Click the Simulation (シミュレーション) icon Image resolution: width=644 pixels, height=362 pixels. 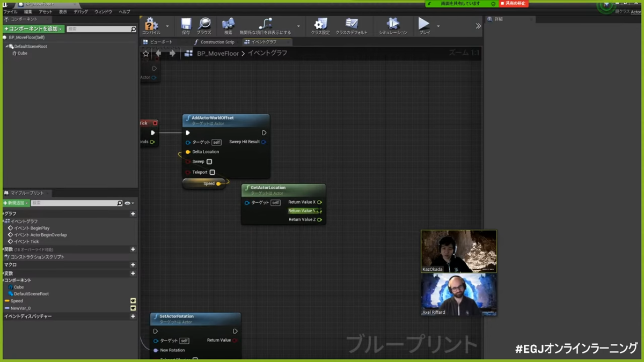[393, 23]
